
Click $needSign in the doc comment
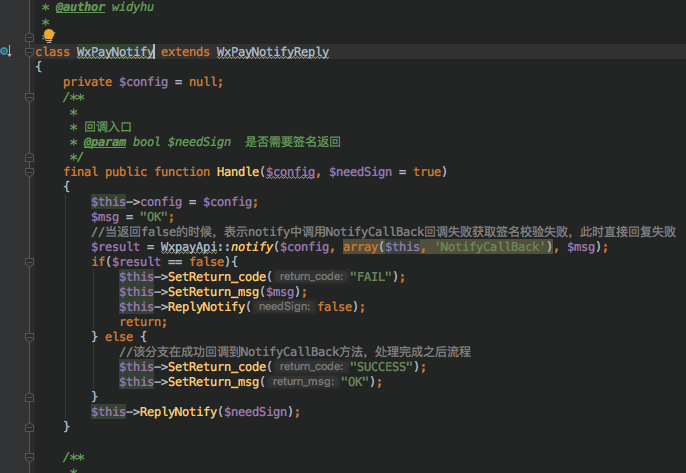199,142
